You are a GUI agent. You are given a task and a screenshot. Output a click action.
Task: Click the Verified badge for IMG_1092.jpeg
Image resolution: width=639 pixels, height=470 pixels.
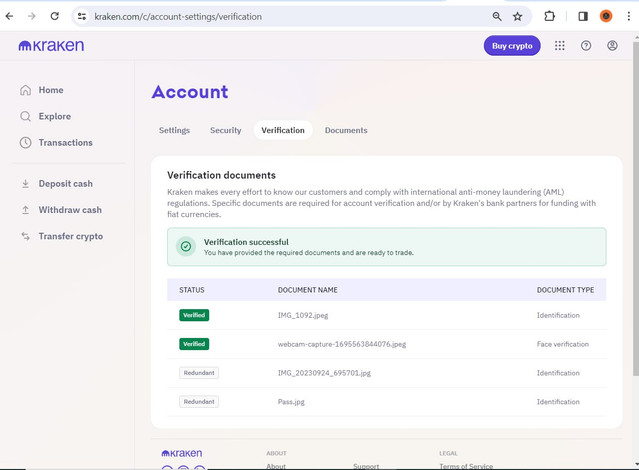[194, 315]
